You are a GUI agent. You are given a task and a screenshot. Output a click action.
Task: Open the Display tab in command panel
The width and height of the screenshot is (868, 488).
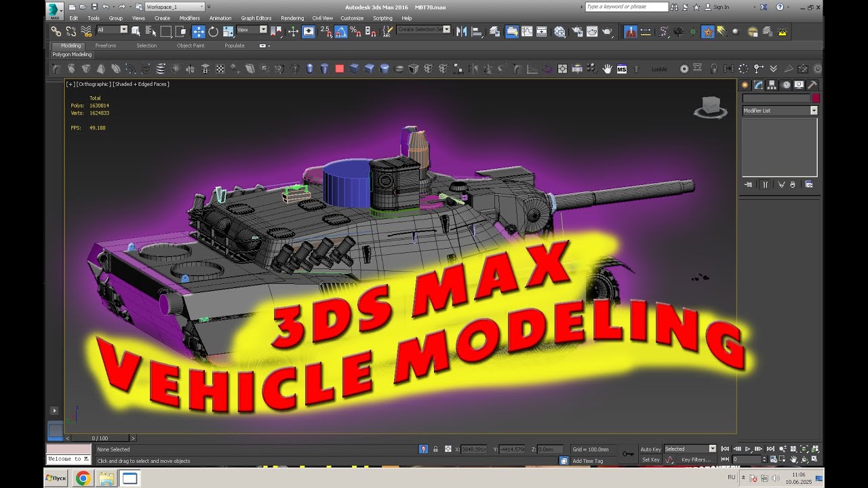[799, 85]
